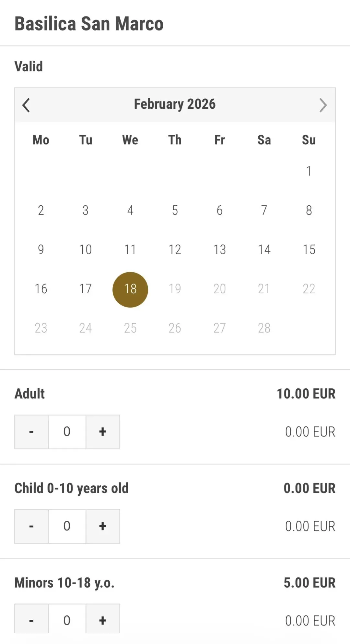Decrease Minors 10-18 y.o. ticket count
The image size is (350, 644).
[31, 620]
